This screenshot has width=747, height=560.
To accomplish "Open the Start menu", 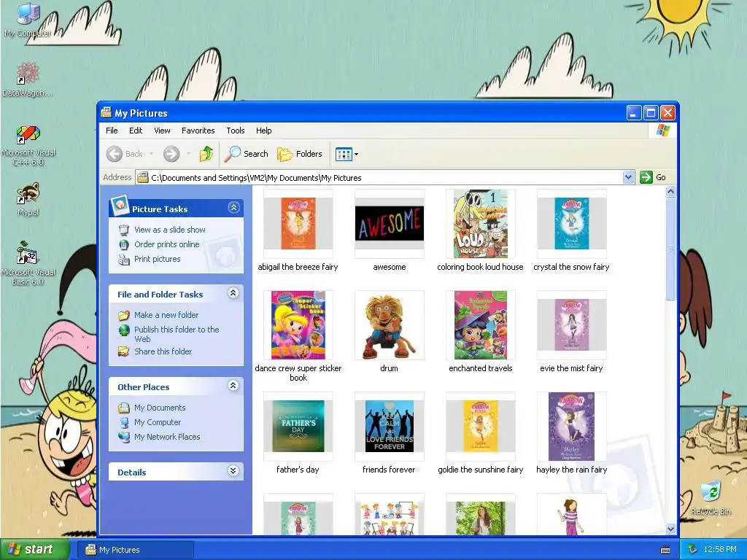I will (x=34, y=550).
